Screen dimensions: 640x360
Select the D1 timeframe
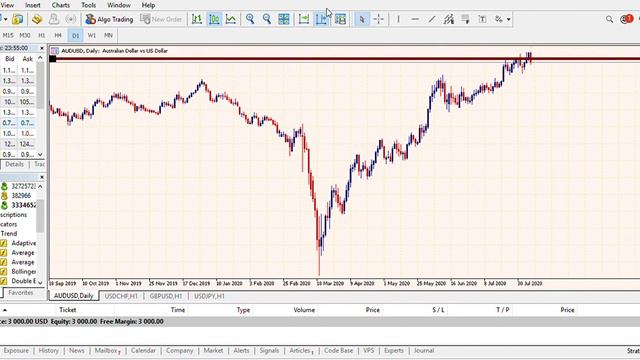pyautogui.click(x=76, y=36)
